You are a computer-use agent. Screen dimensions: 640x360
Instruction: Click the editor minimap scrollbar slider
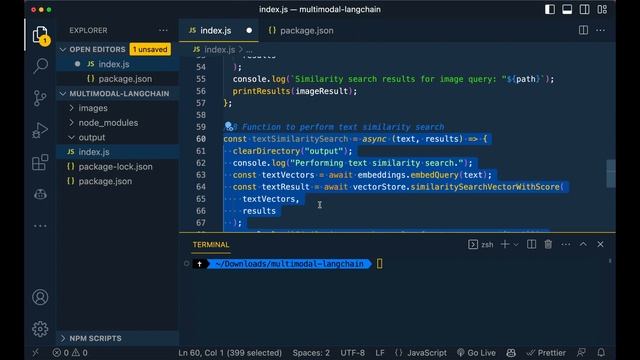611,174
